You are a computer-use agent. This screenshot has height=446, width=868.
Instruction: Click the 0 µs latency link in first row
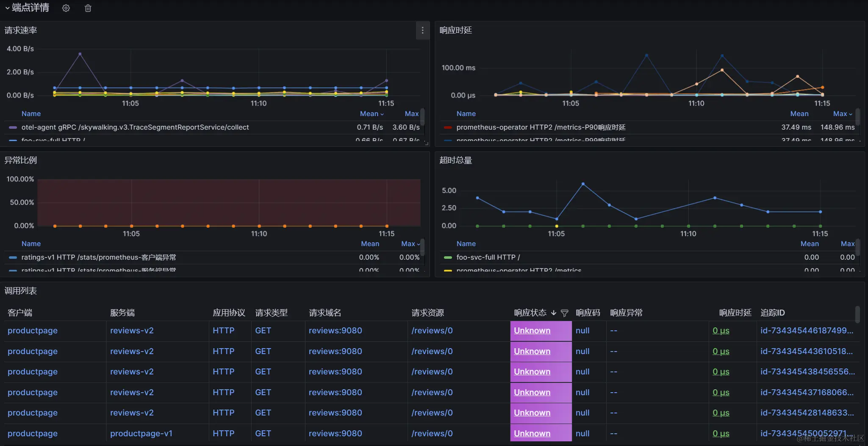click(x=721, y=330)
